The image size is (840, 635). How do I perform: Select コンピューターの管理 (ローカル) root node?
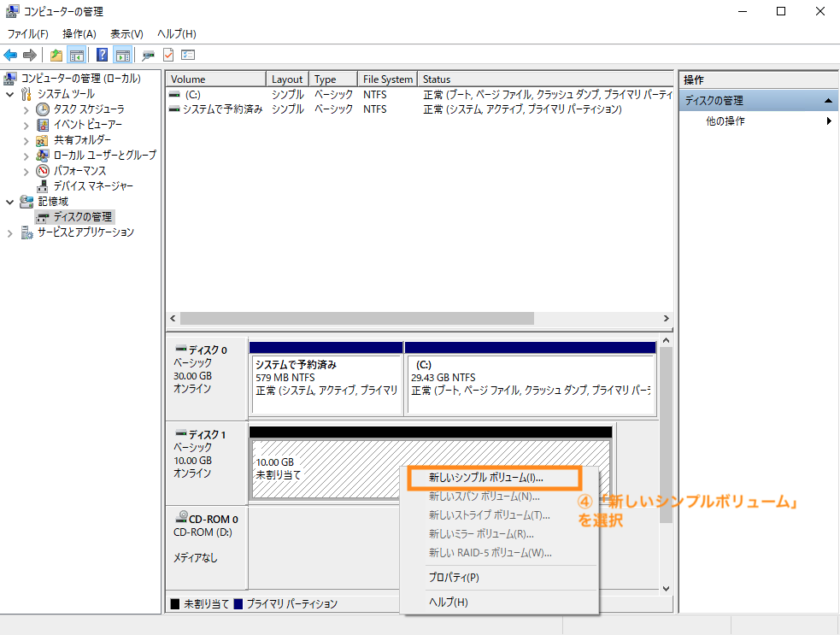pos(80,79)
